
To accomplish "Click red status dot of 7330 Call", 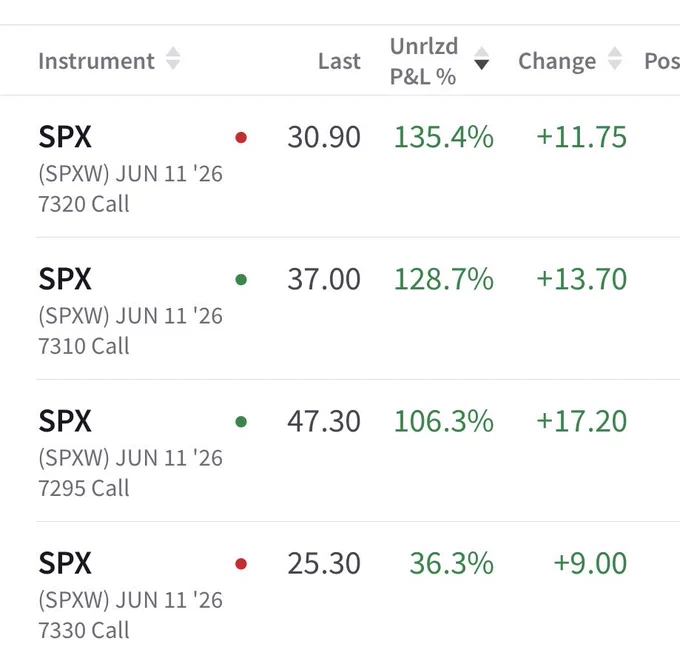I will point(241,564).
